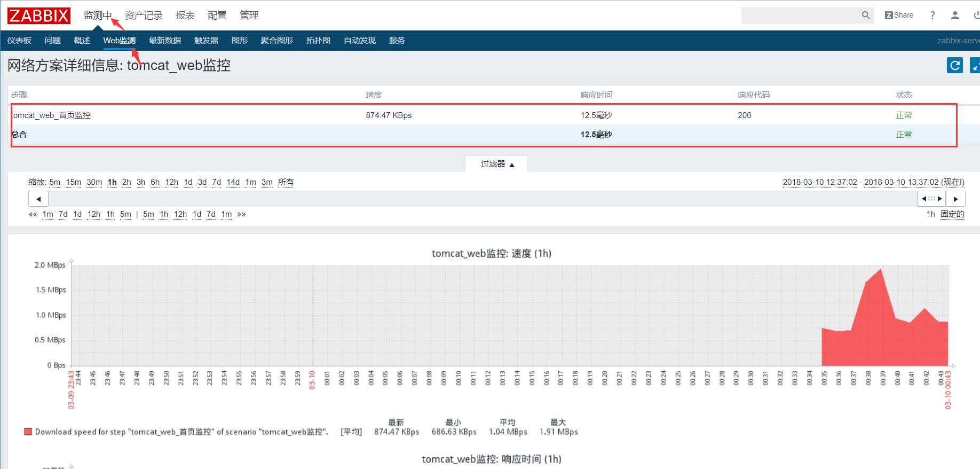Set zoom to 14d
The height and width of the screenshot is (469, 980).
pos(233,182)
